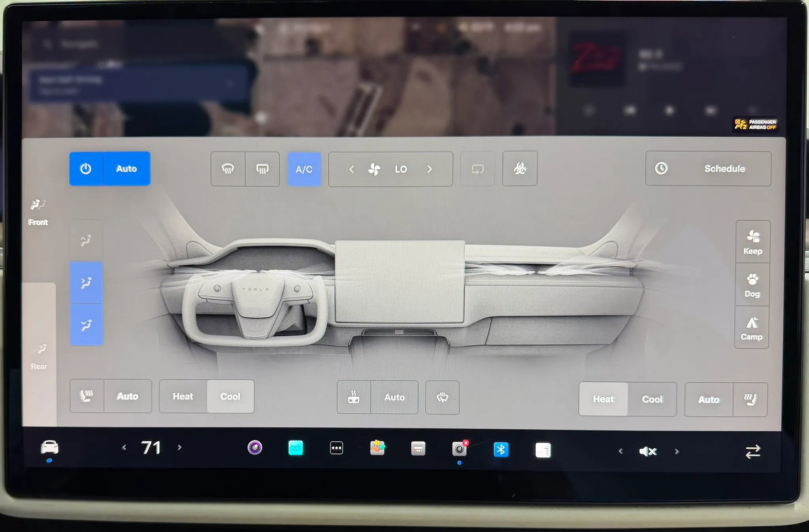Raise cabin temperature from 71
The image size is (809, 532).
pos(180,448)
